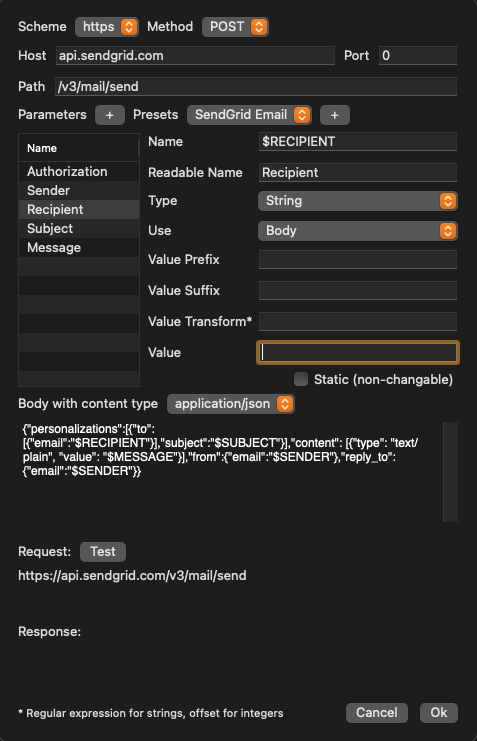Select the Message parameter row

tap(79, 248)
